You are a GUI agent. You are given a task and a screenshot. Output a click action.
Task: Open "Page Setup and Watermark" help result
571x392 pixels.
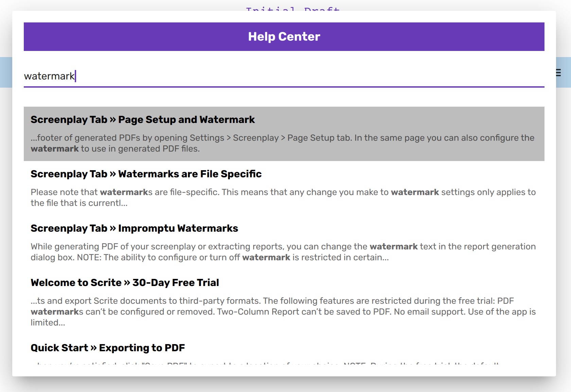pyautogui.click(x=142, y=120)
